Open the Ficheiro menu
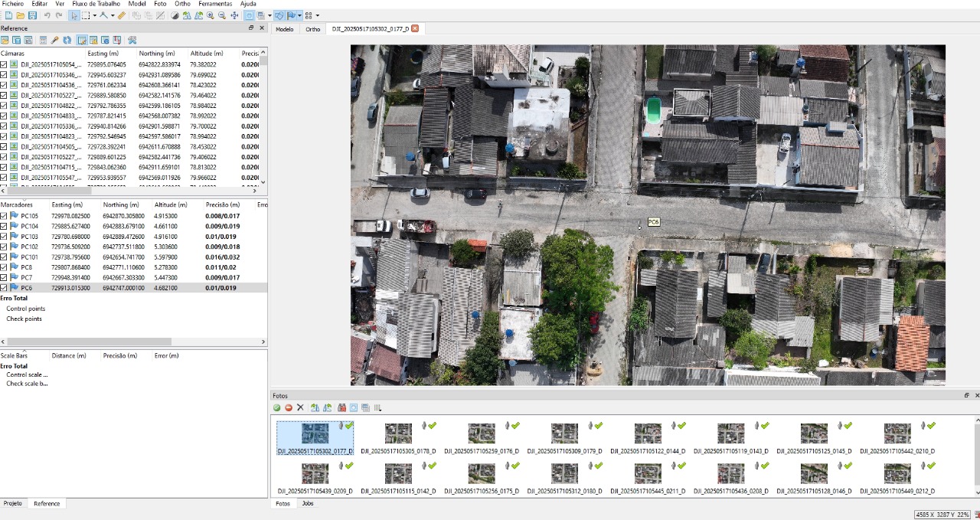The width and height of the screenshot is (980, 520). pyautogui.click(x=12, y=4)
